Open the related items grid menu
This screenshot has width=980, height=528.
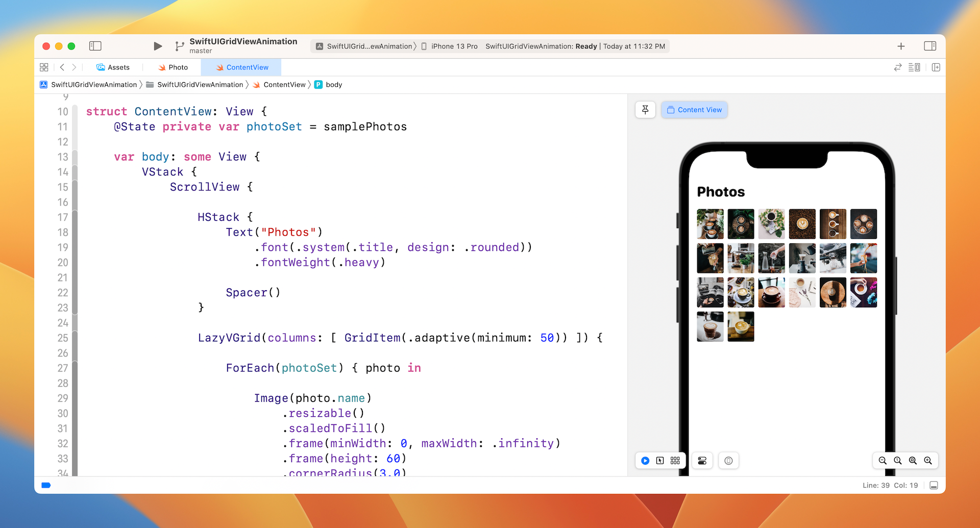click(x=44, y=67)
